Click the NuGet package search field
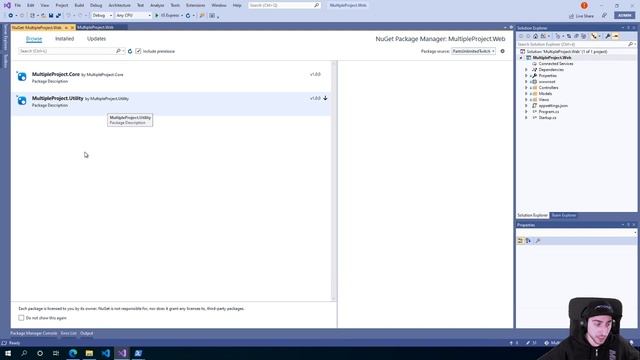Screen dimensions: 640x360 pos(67,51)
